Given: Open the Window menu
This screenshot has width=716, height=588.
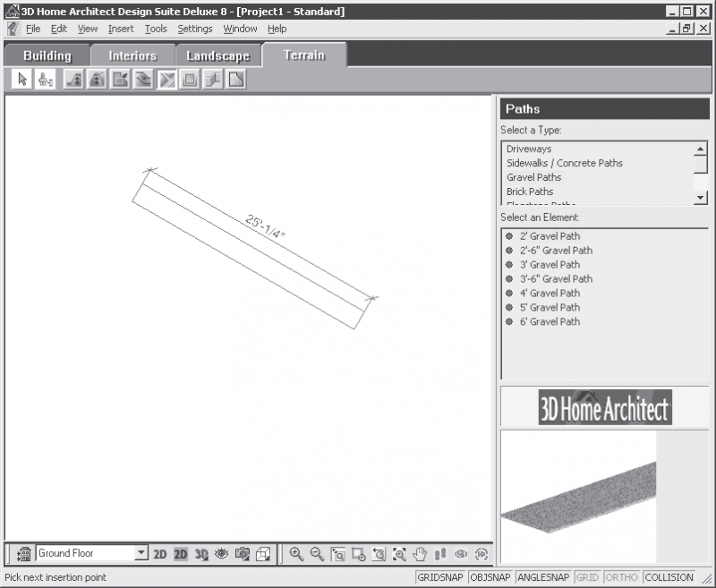Looking at the screenshot, I should [x=240, y=29].
